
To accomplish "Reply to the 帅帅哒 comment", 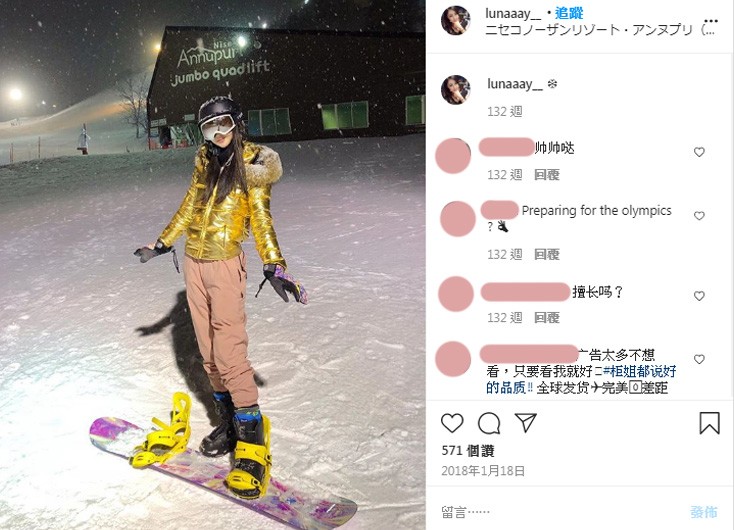I will pos(547,175).
